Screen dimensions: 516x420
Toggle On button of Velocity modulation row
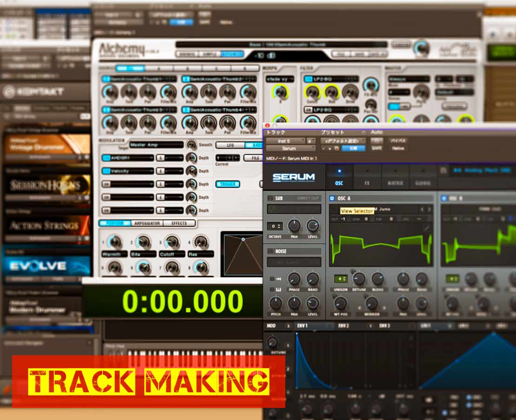pos(106,171)
